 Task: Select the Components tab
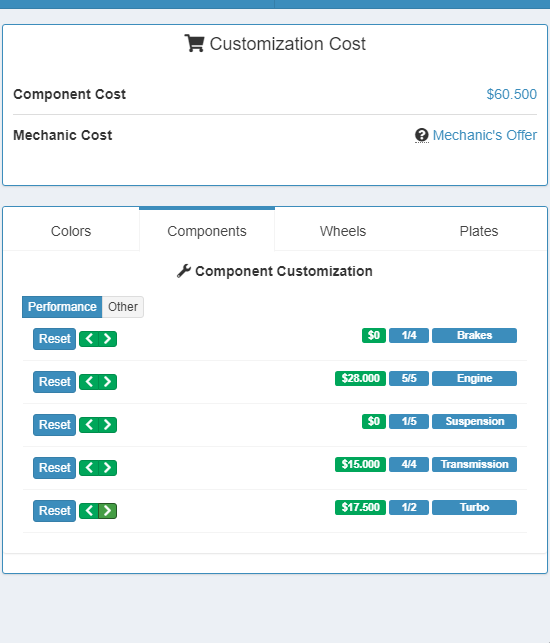(207, 231)
